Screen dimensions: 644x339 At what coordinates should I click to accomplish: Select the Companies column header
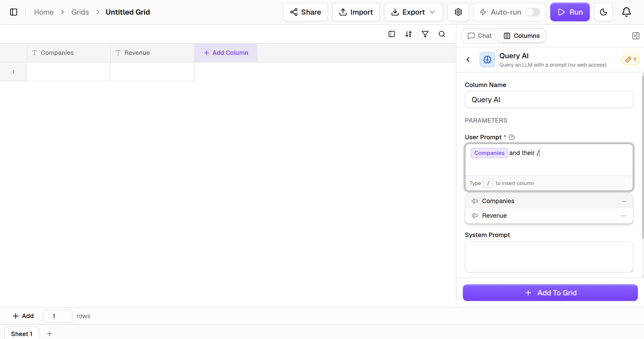(69, 53)
